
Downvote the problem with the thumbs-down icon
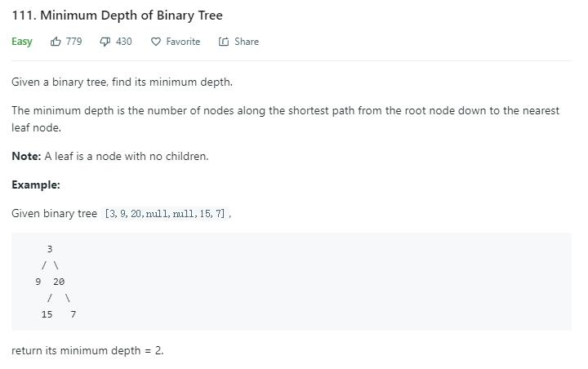point(105,42)
